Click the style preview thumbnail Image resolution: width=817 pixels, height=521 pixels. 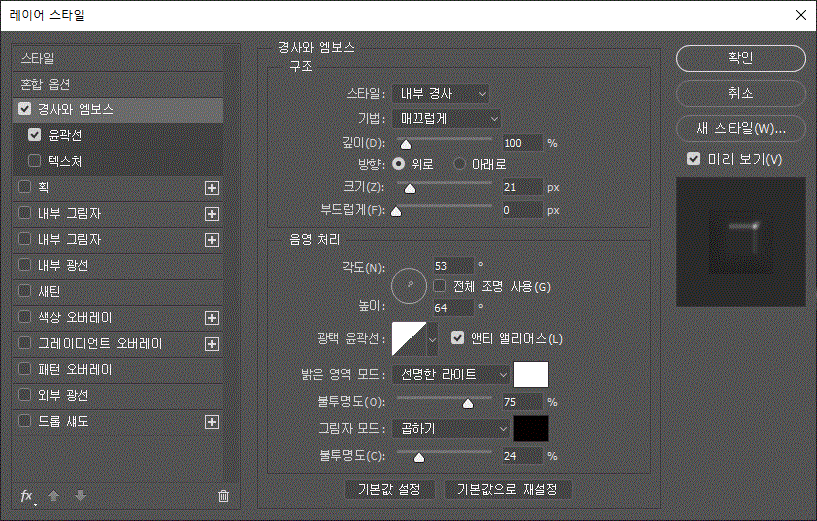(x=740, y=242)
